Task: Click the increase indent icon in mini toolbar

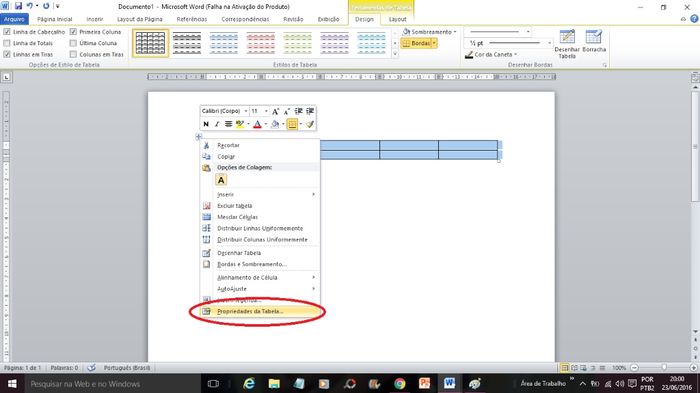Action: tap(310, 111)
